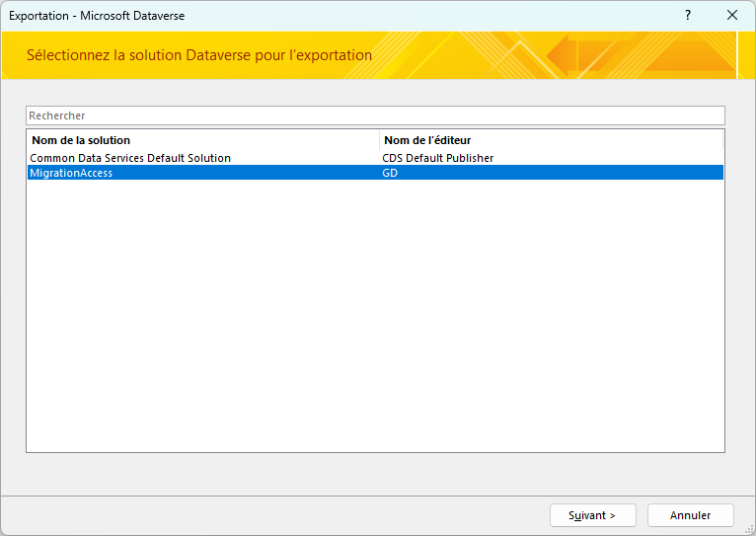Sort by Nom de l'éditeur header

(x=551, y=140)
